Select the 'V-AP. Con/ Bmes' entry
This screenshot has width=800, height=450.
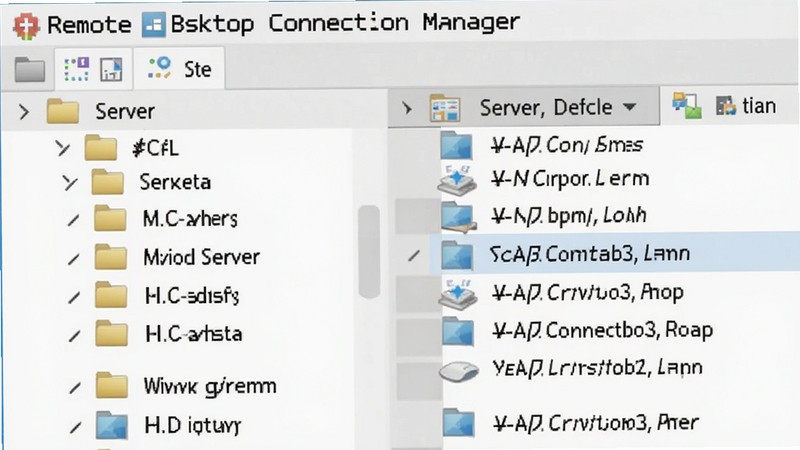(x=567, y=145)
